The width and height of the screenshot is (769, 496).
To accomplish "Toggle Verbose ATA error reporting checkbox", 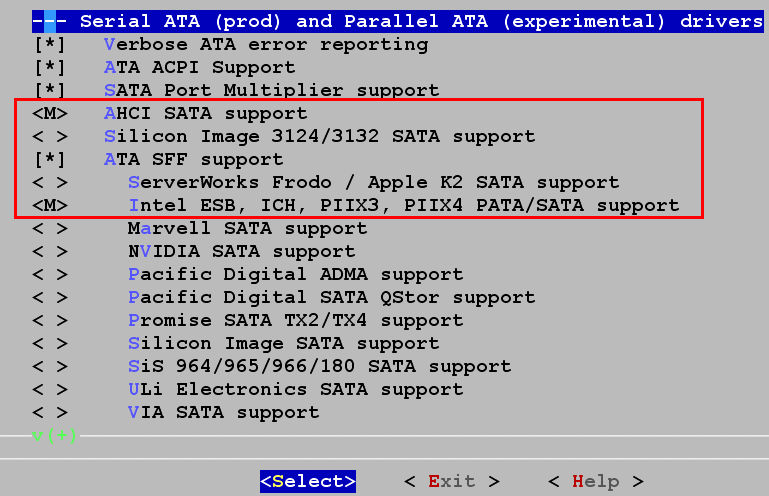I will [50, 45].
